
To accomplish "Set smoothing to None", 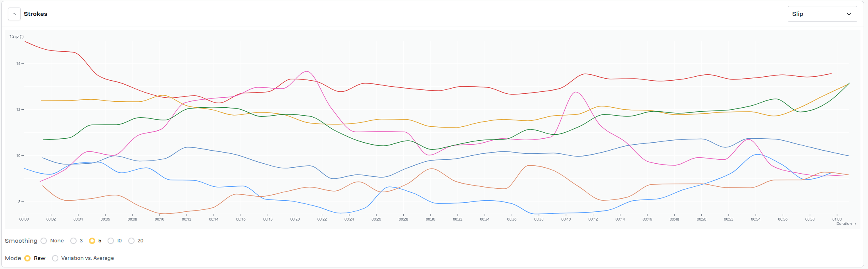I will click(44, 241).
